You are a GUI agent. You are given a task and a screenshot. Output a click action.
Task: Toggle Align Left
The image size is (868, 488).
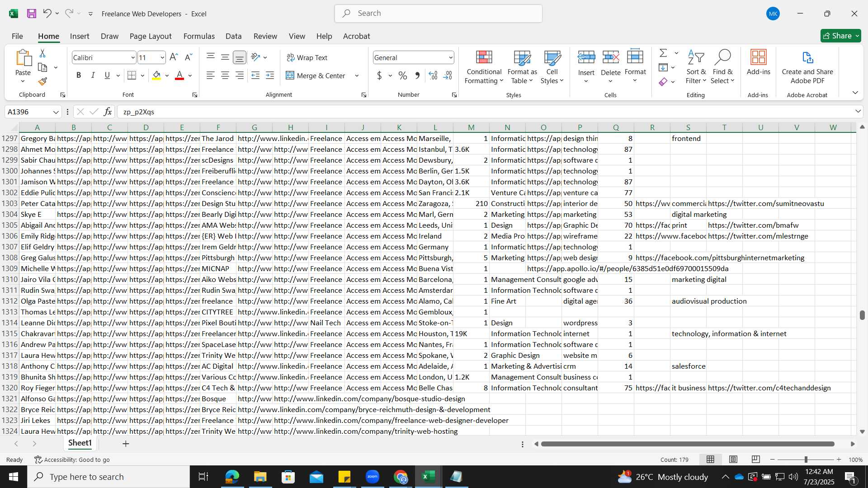coord(211,75)
